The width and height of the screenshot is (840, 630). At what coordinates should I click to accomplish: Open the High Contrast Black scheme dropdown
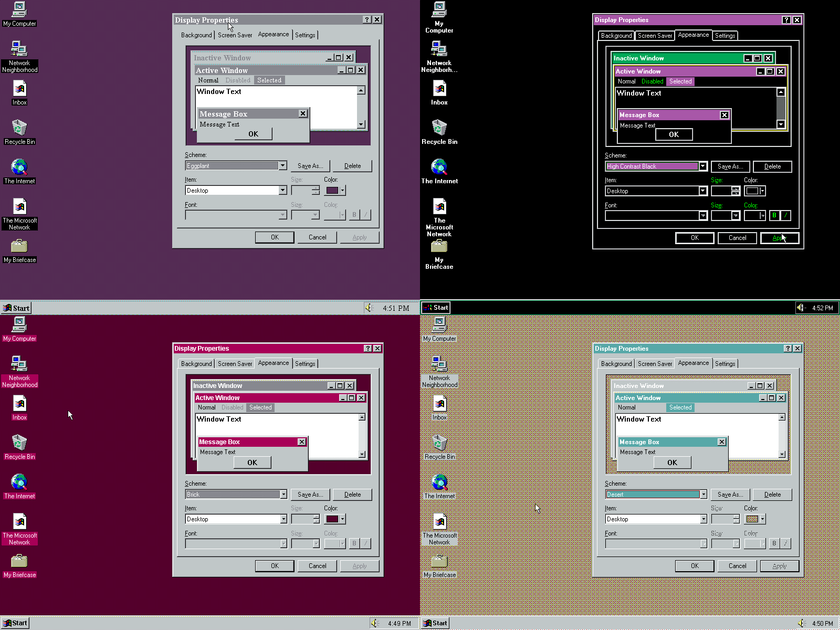pos(703,166)
